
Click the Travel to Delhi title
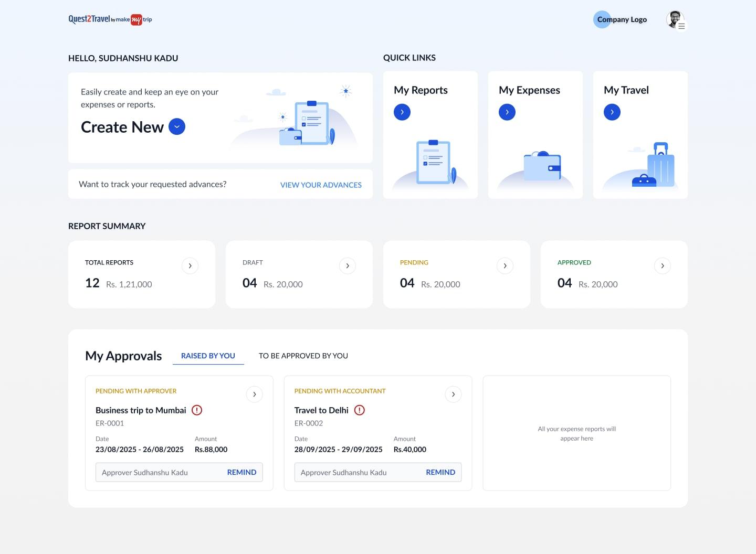tap(321, 410)
